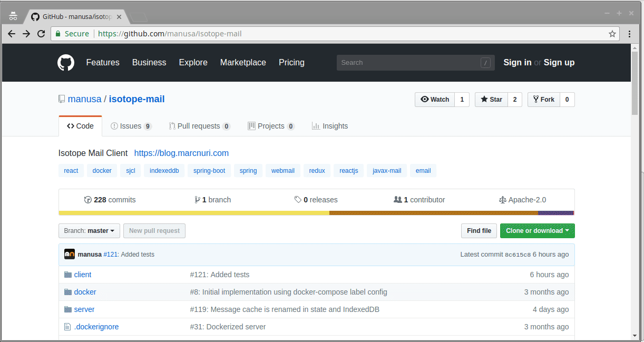Watch the repository

pyautogui.click(x=435, y=100)
